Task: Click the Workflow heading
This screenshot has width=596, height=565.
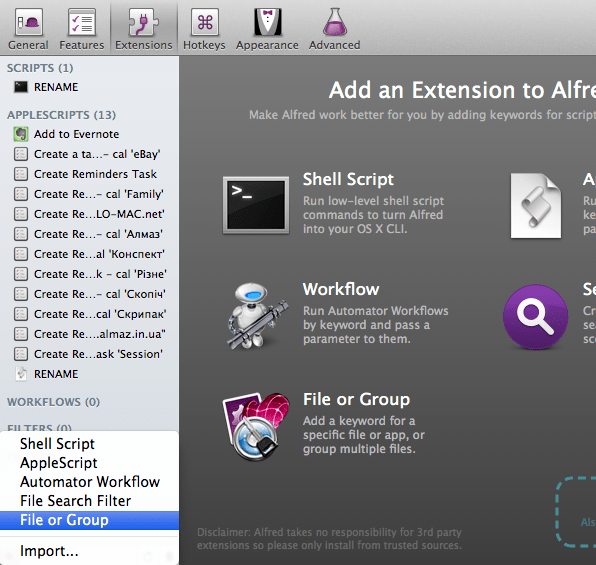Action: [341, 289]
